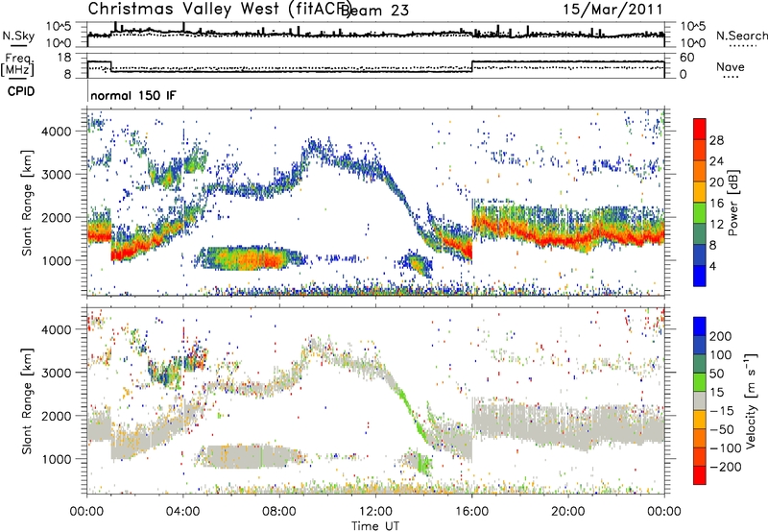Click the velocity panel 'Slant Range [km]' label

[28, 401]
